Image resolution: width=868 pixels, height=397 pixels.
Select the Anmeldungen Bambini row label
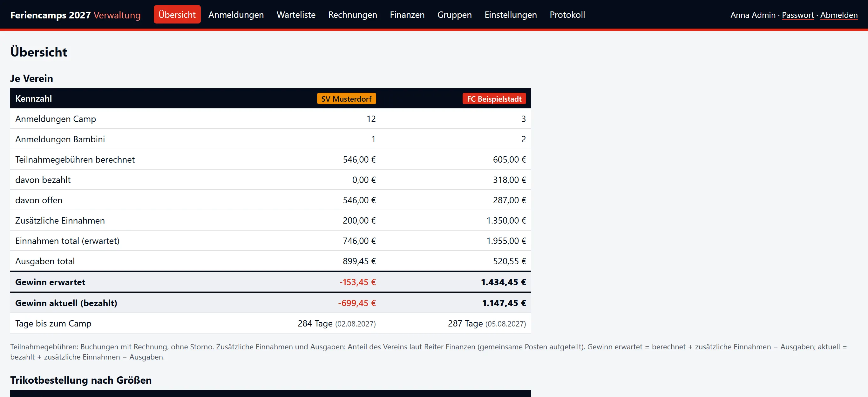click(x=60, y=139)
